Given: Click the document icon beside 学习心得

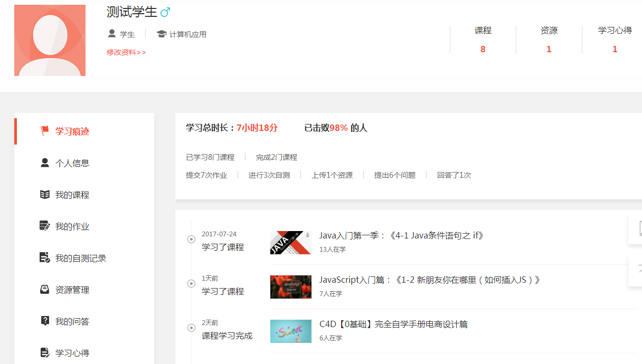Looking at the screenshot, I should point(45,352).
